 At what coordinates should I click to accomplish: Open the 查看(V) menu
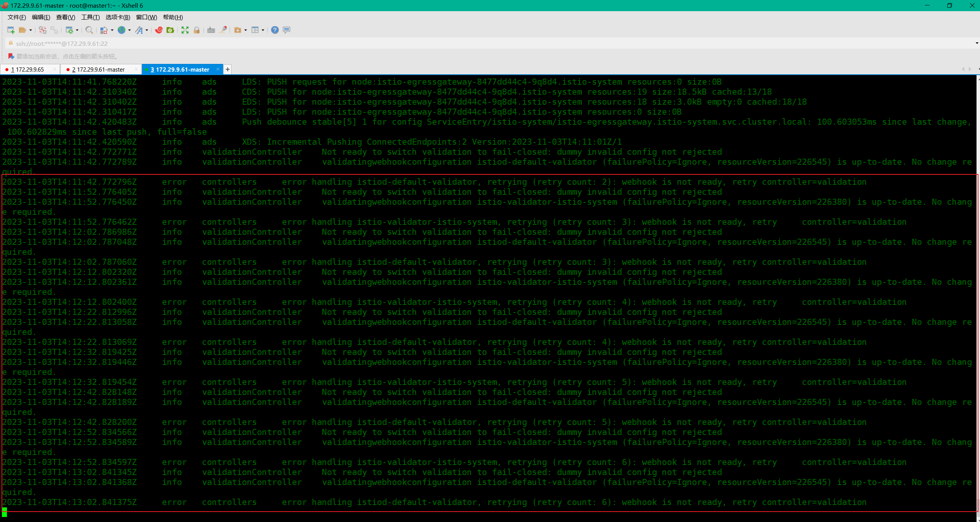[x=66, y=17]
